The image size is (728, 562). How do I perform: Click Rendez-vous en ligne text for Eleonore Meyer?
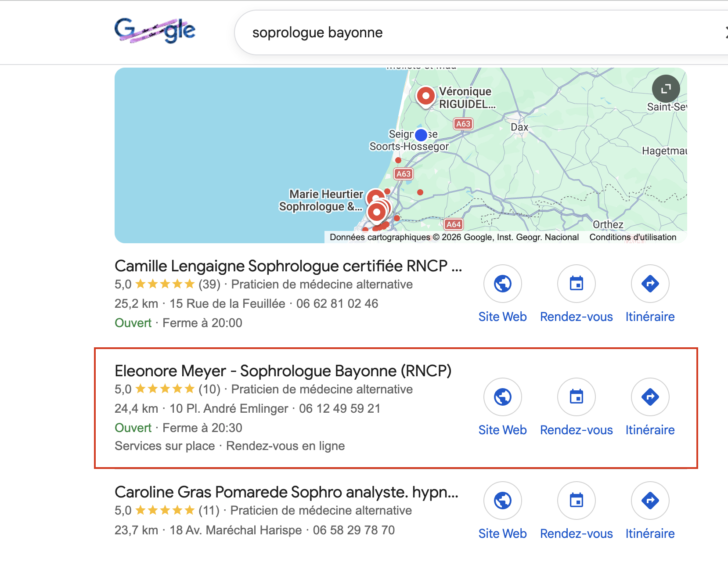pos(285,446)
